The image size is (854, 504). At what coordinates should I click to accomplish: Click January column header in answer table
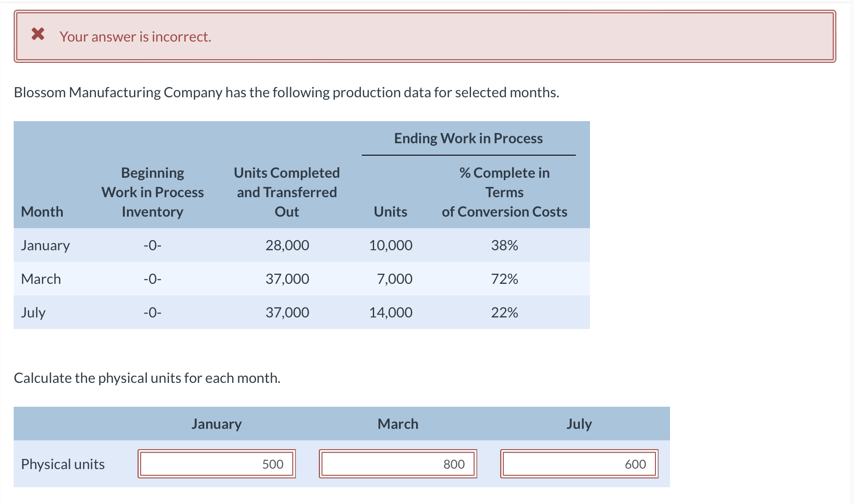[216, 424]
